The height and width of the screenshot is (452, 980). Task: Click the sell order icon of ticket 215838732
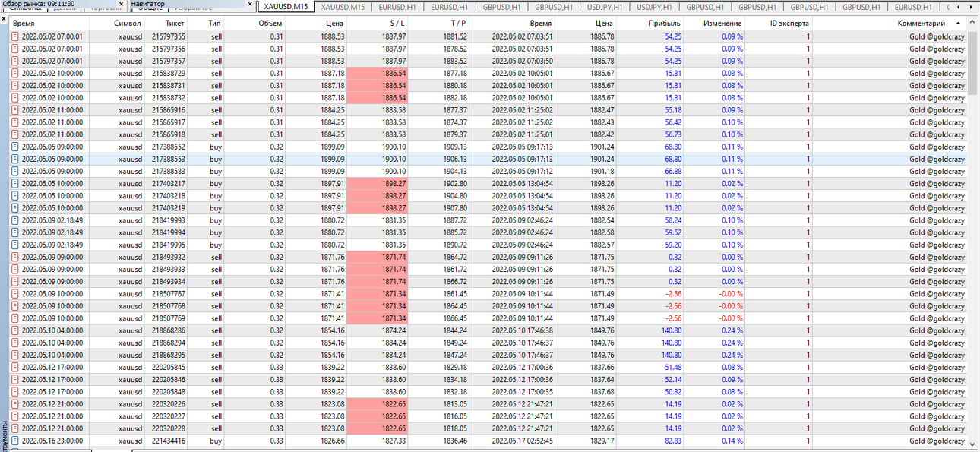15,98
